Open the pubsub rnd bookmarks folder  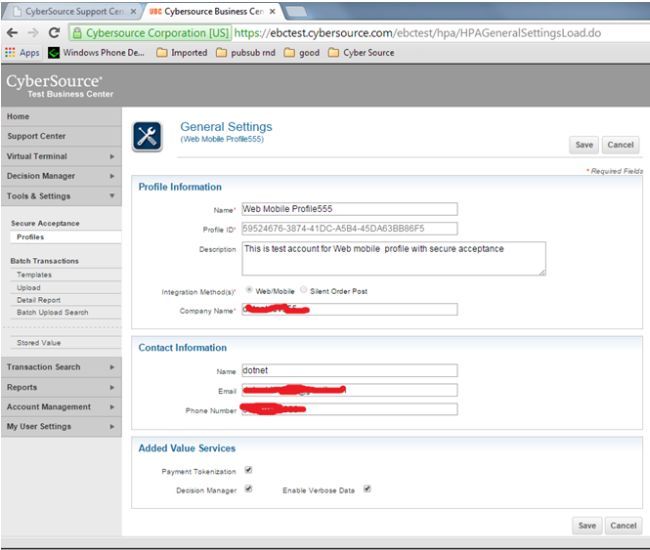coord(246,53)
